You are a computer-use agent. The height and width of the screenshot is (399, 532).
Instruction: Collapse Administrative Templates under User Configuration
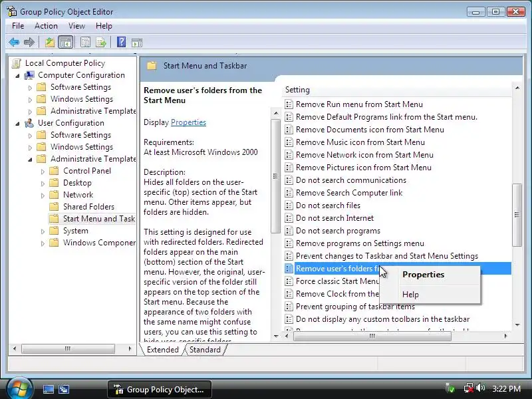pos(30,160)
